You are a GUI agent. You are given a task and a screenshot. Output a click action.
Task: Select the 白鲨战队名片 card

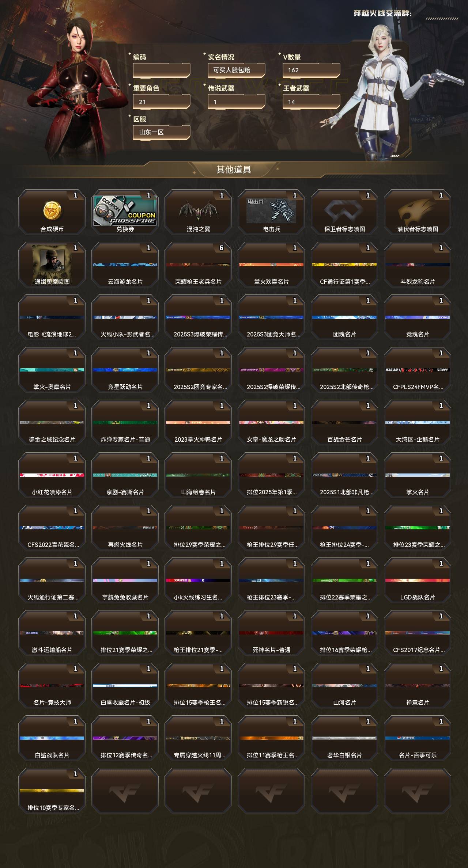point(52,738)
